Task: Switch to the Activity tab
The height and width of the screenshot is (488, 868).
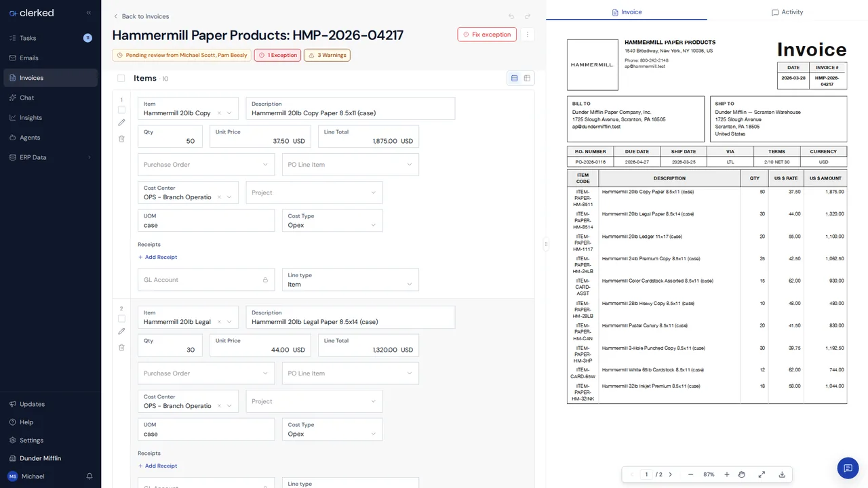Action: point(787,12)
